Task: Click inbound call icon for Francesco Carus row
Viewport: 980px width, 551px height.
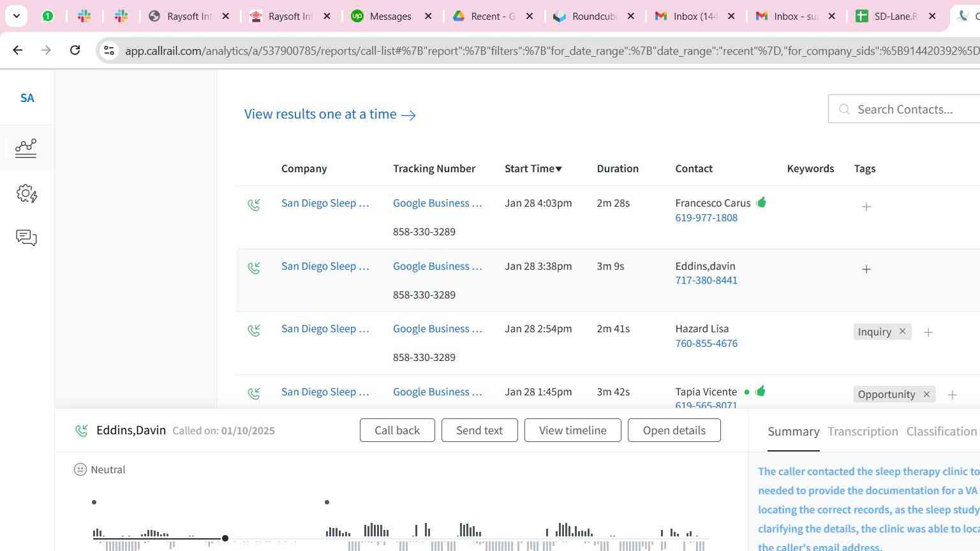Action: click(254, 204)
